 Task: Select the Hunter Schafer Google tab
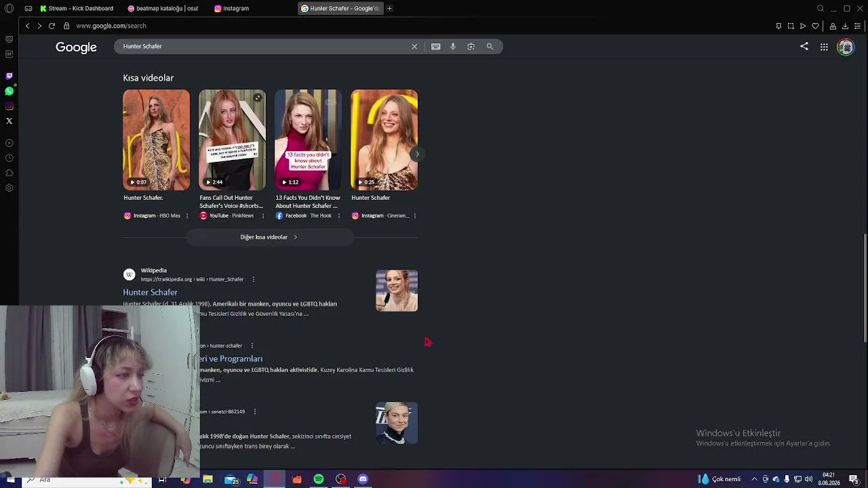point(340,8)
